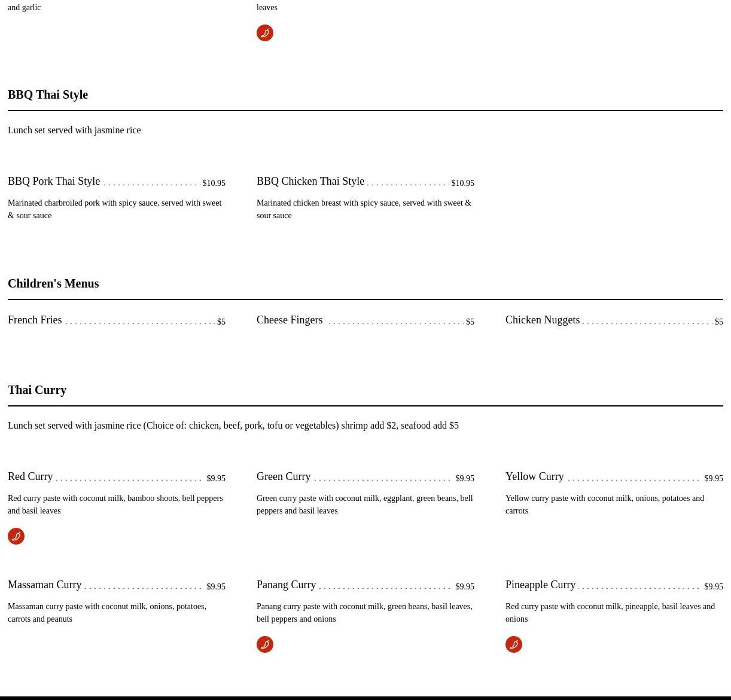Select French Fries from the Children's Menus

pos(35,320)
